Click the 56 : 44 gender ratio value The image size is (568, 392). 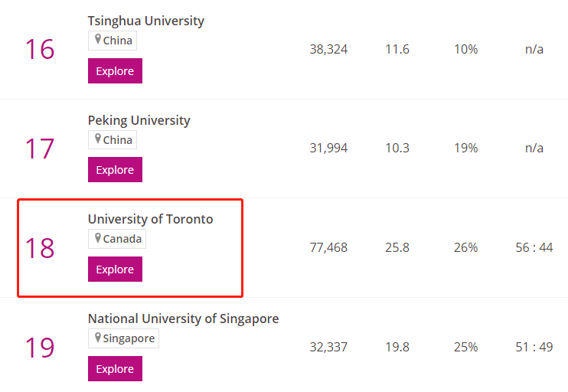tap(534, 247)
